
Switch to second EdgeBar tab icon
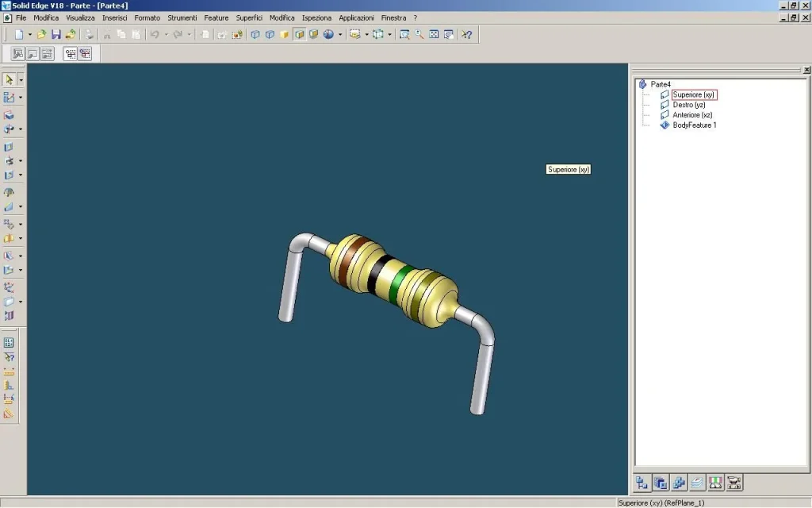click(x=661, y=483)
